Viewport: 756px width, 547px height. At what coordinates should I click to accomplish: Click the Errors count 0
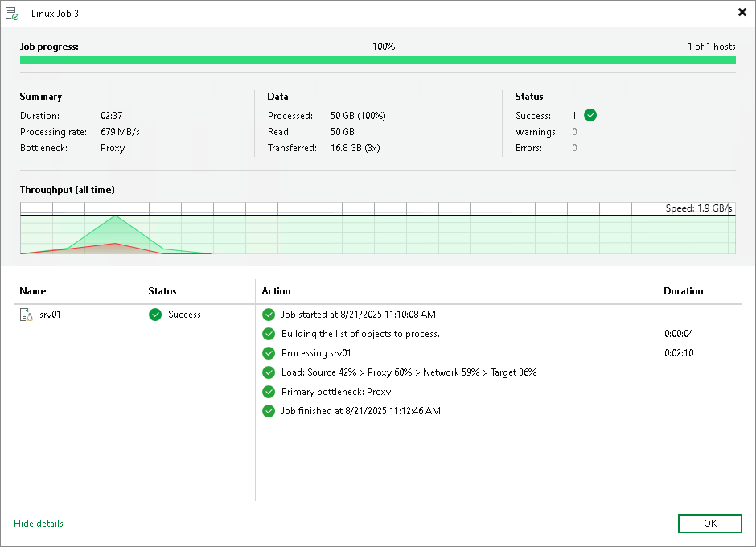tap(574, 148)
